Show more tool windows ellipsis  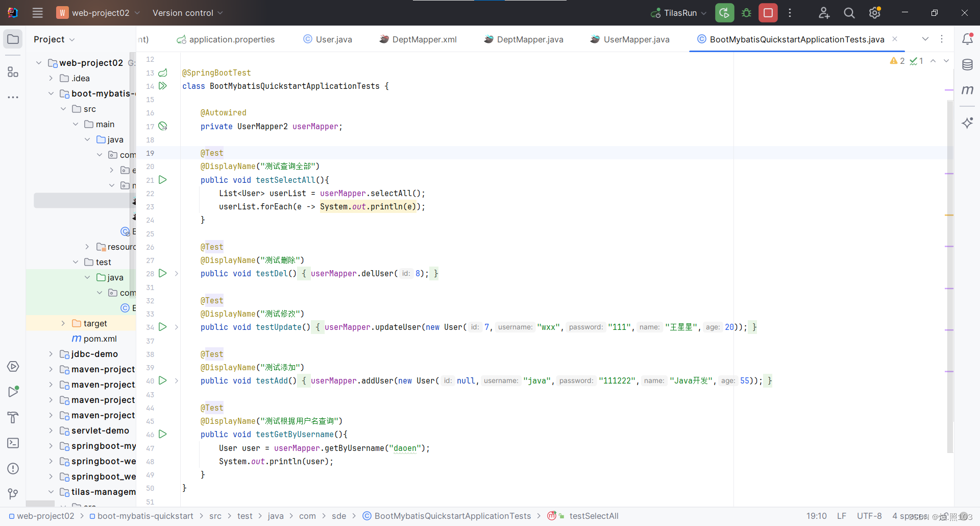click(x=13, y=97)
